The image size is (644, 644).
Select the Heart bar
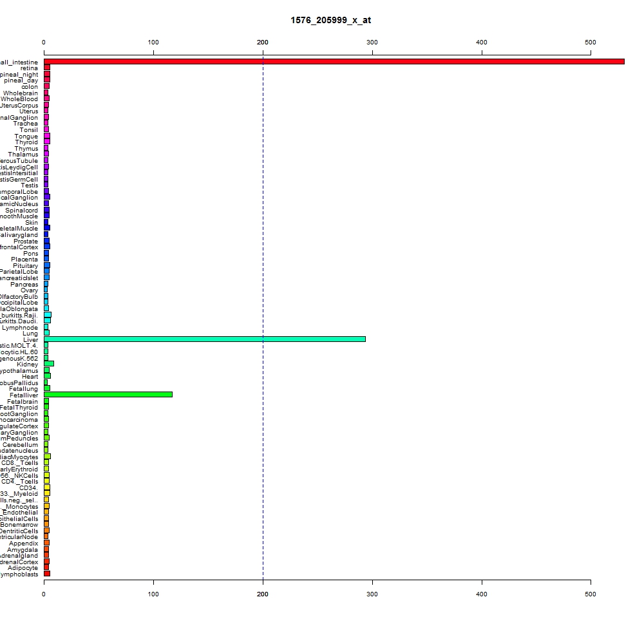click(x=47, y=376)
